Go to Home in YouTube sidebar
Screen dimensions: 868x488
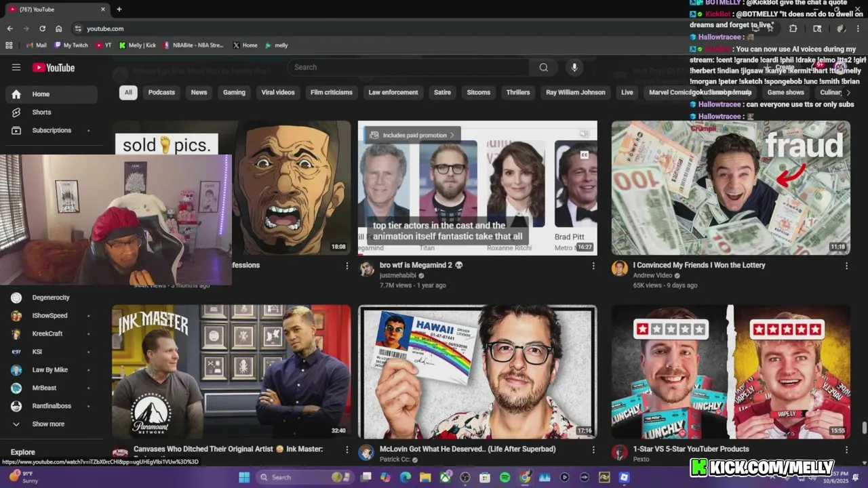coord(52,94)
